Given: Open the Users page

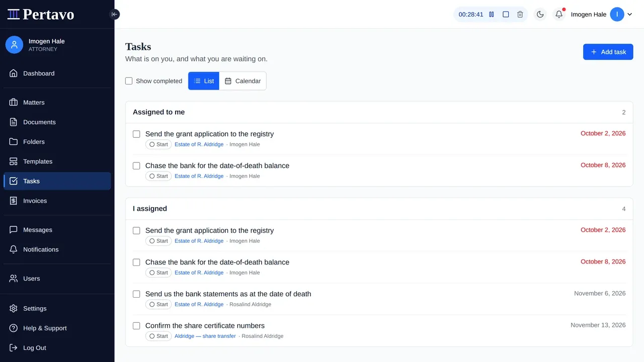Looking at the screenshot, I should click(57, 279).
